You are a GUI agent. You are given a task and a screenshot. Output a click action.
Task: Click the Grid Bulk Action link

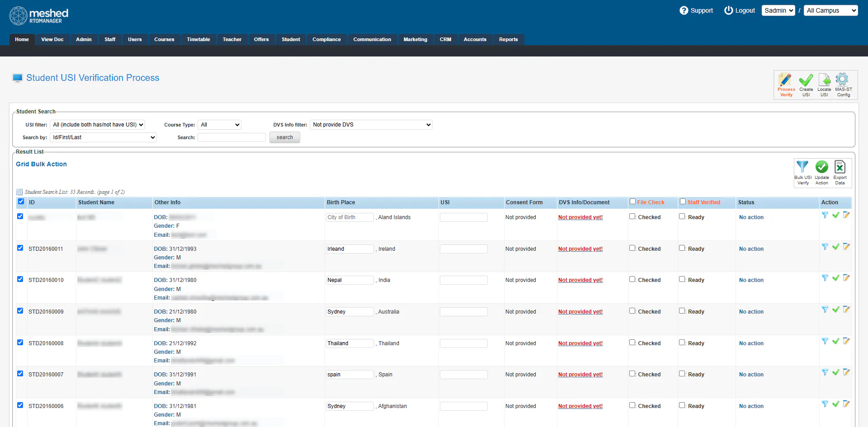[x=41, y=164]
